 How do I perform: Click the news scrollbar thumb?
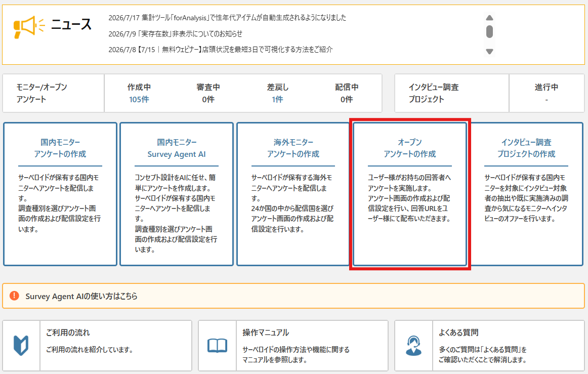click(x=489, y=31)
